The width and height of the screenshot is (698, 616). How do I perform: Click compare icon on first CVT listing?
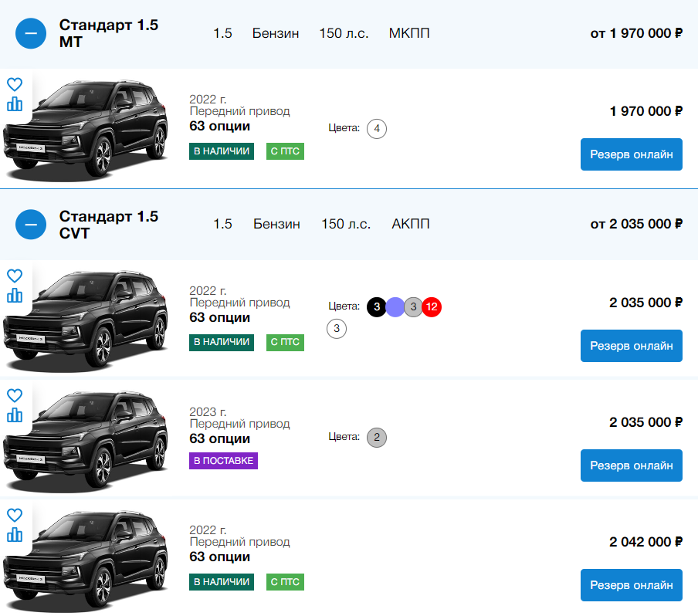click(x=14, y=296)
